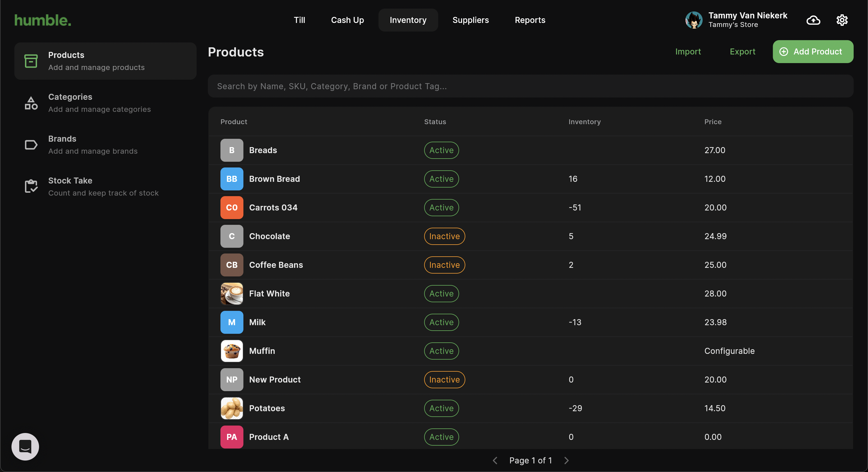Open Products in the sidebar

click(x=105, y=61)
